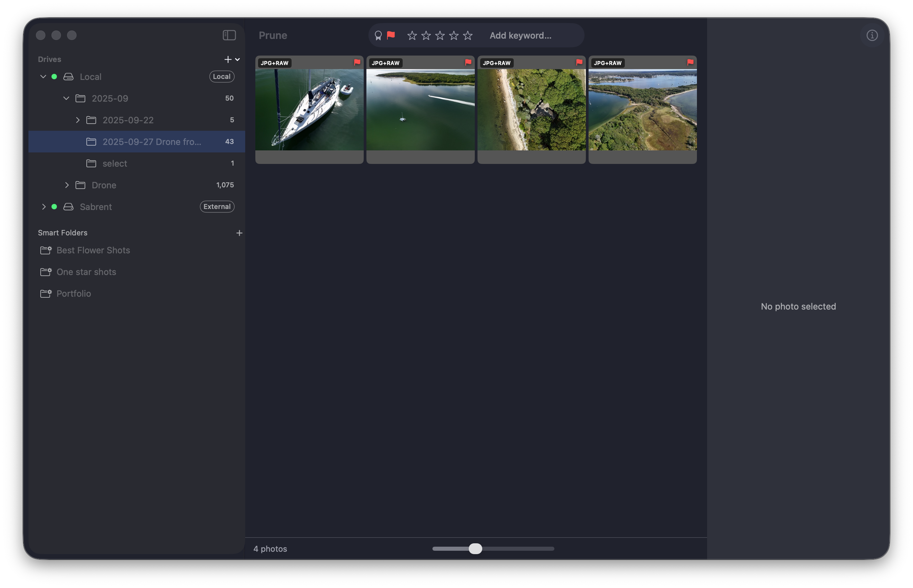
Task: Click JPG+RAW badge on sailboat photo
Action: tap(274, 63)
